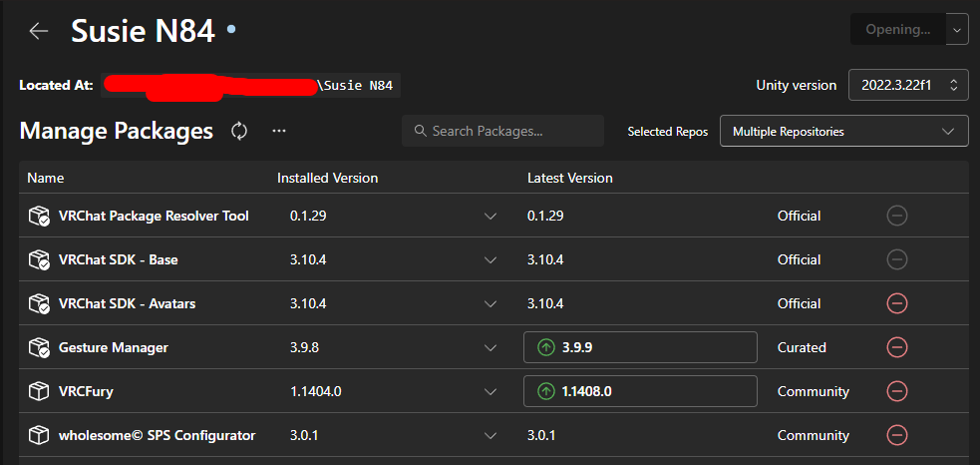Image resolution: width=980 pixels, height=465 pixels.
Task: Remove wholesome SPS Configurator package
Action: [x=897, y=435]
